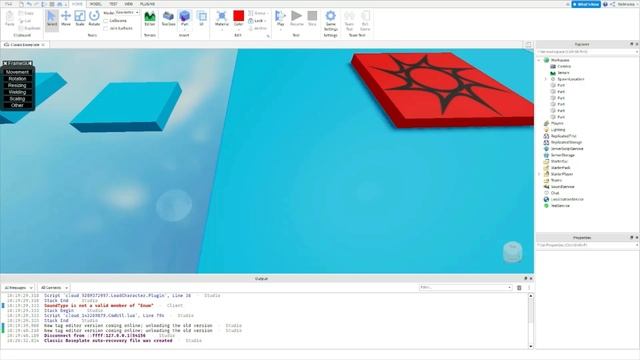This screenshot has width=640, height=360.
Task: Select ServerScriptService in Explorer
Action: (x=567, y=149)
